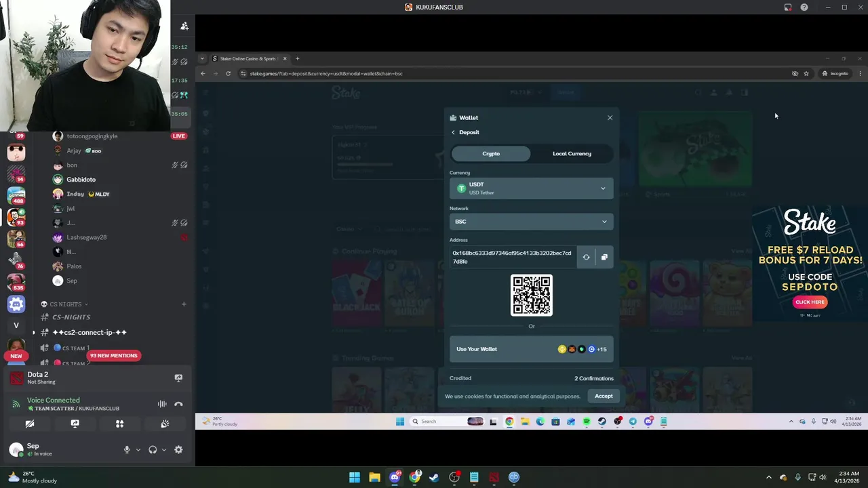The height and width of the screenshot is (488, 868).
Task: Click the Stake SEPDOTO Click Here button
Action: pyautogui.click(x=810, y=302)
